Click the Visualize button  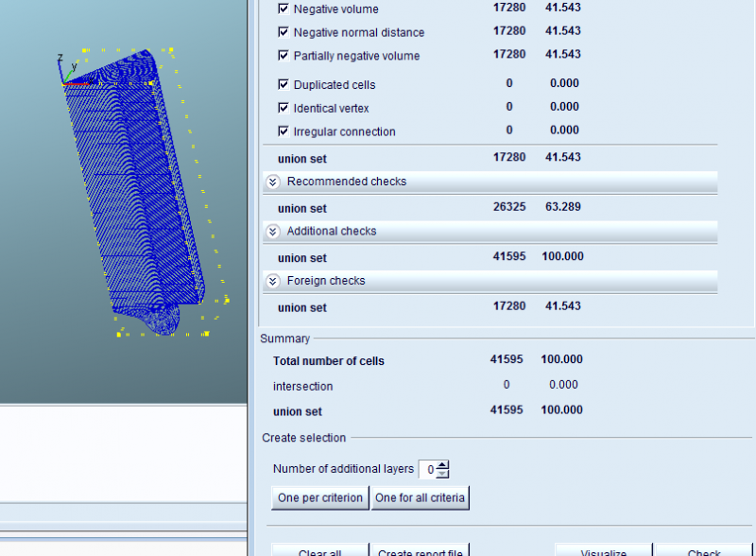[x=603, y=550]
